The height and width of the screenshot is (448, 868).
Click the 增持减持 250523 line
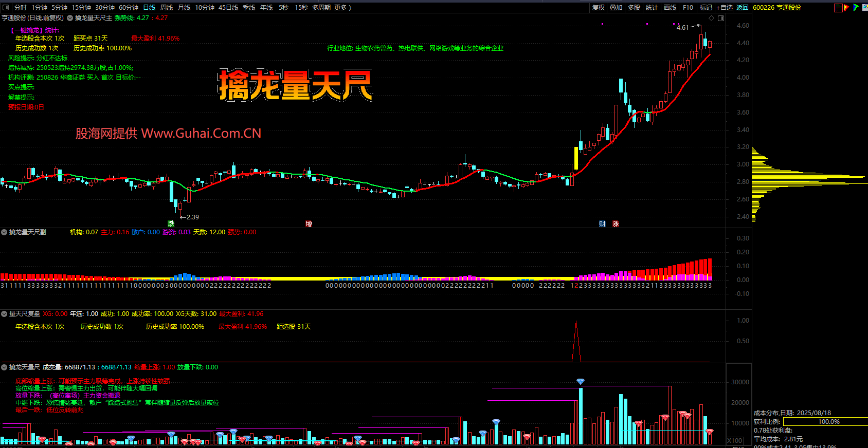coord(70,68)
